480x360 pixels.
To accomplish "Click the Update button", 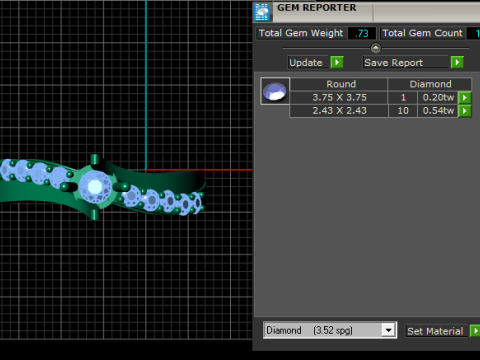I will tap(308, 63).
